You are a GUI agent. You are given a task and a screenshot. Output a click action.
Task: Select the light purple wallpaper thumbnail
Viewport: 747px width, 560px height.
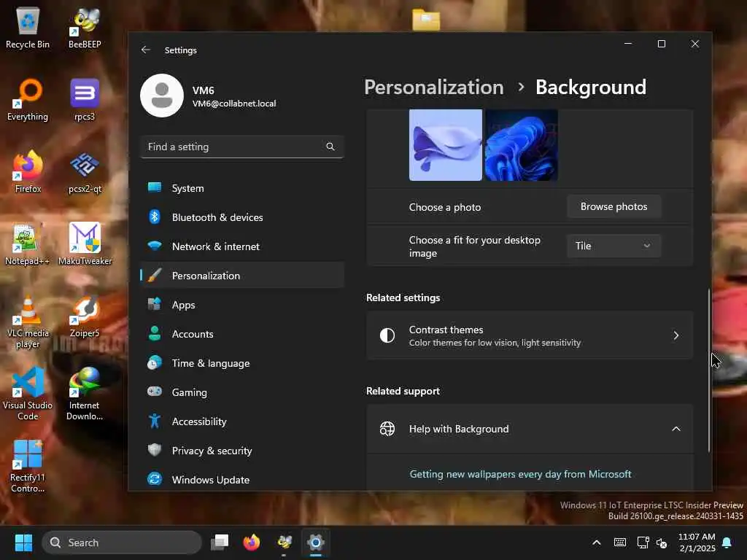pyautogui.click(x=446, y=145)
